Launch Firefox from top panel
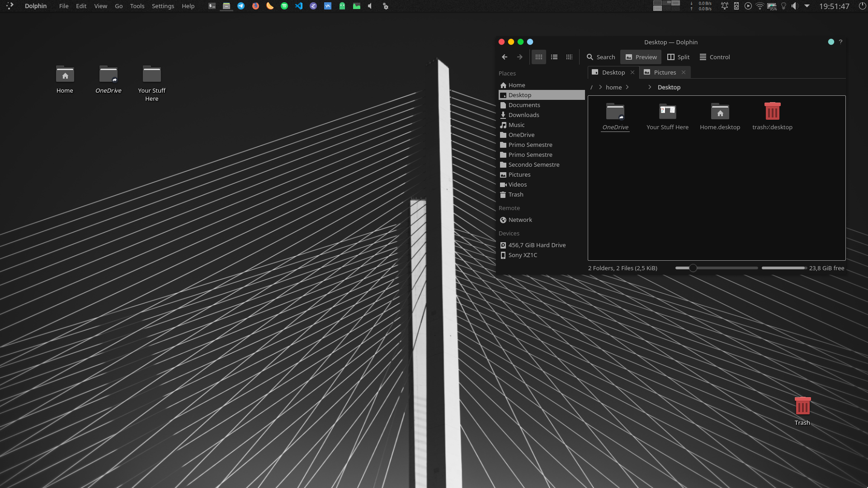The width and height of the screenshot is (868, 488). [x=255, y=6]
